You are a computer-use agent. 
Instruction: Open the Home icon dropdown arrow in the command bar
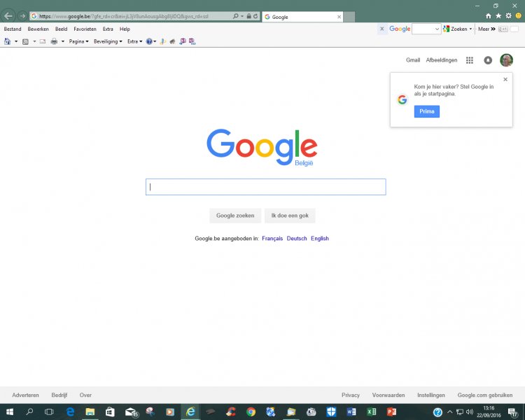click(x=15, y=41)
